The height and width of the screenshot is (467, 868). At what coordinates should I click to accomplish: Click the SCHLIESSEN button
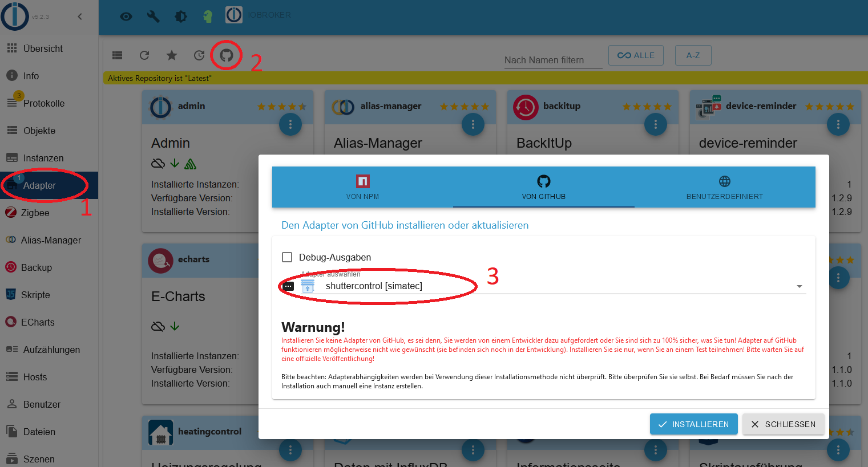(x=783, y=424)
